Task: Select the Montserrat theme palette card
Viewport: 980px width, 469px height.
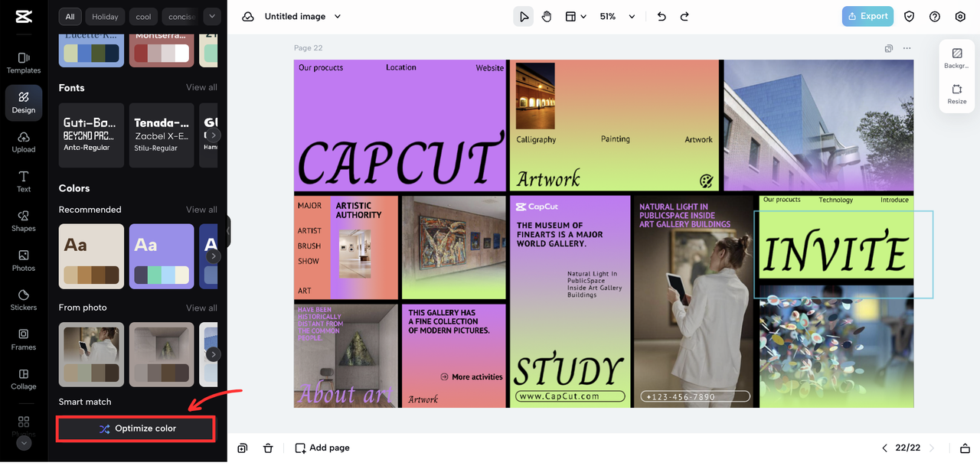Action: click(x=162, y=50)
